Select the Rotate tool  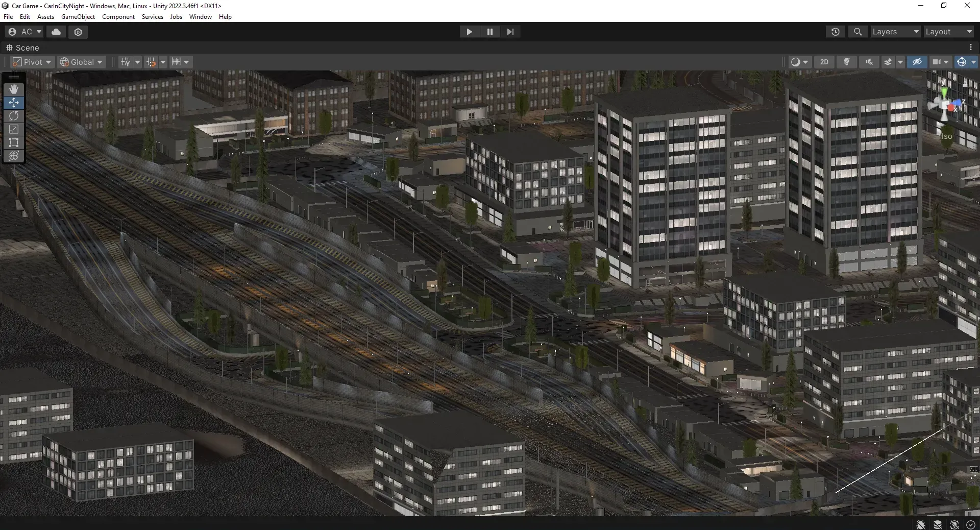click(14, 116)
